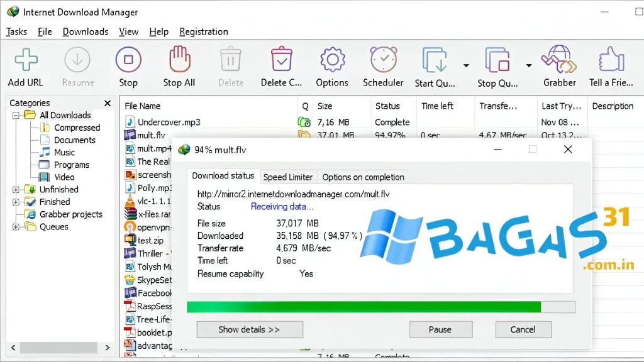Open the Grabber tool icon

click(559, 60)
